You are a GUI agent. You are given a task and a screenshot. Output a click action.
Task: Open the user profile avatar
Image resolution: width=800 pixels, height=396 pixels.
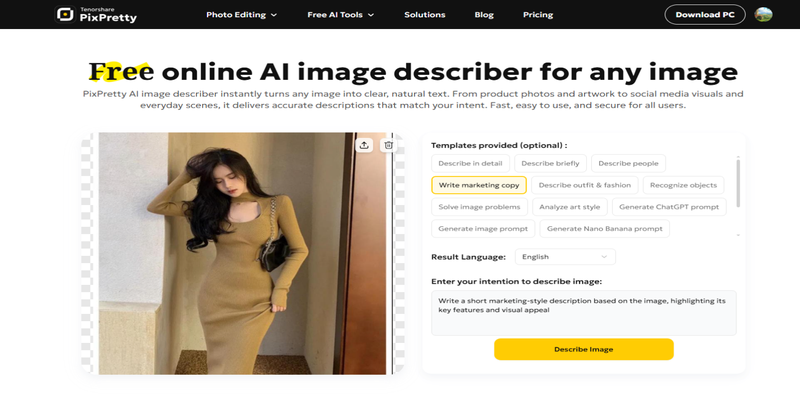coord(763,14)
